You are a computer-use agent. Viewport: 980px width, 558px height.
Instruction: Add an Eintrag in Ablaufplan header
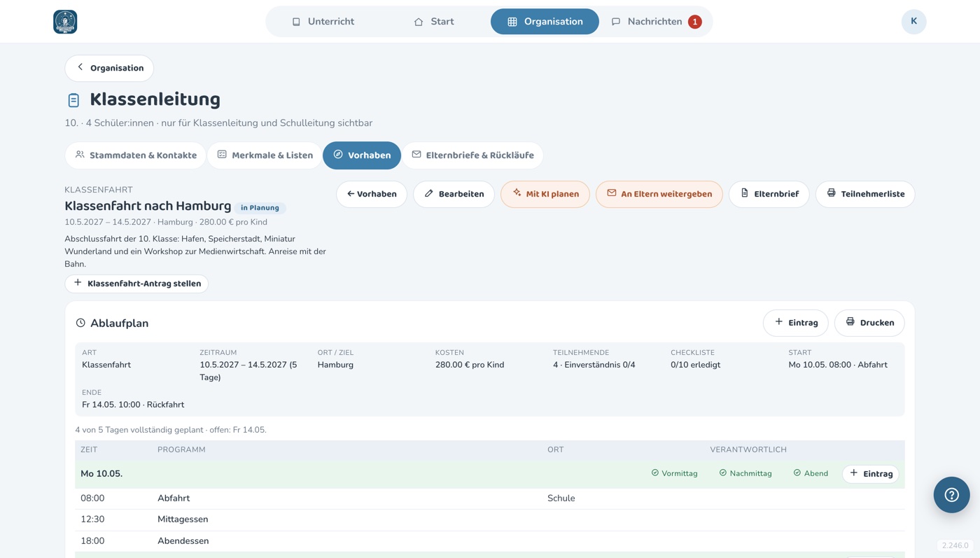[796, 323]
